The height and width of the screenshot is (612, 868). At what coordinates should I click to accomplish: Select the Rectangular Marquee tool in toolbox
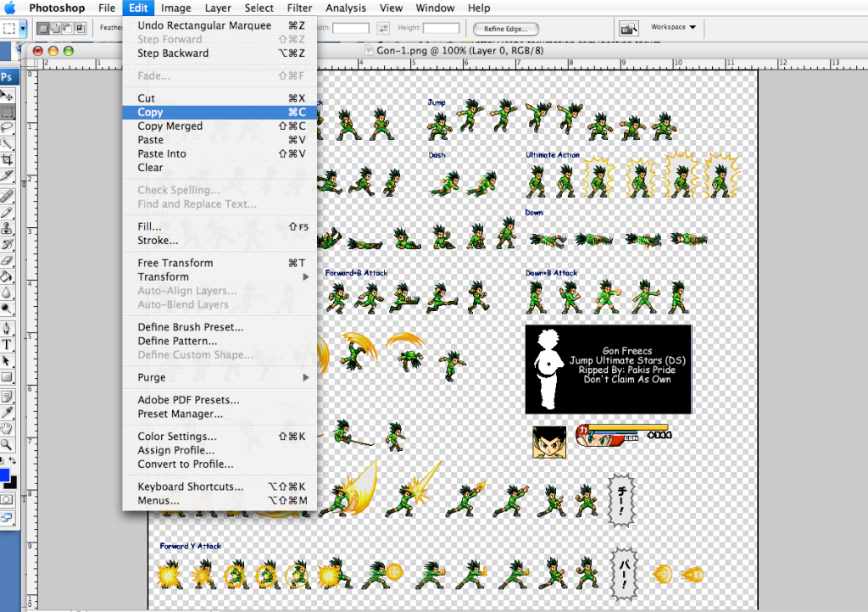click(x=7, y=112)
